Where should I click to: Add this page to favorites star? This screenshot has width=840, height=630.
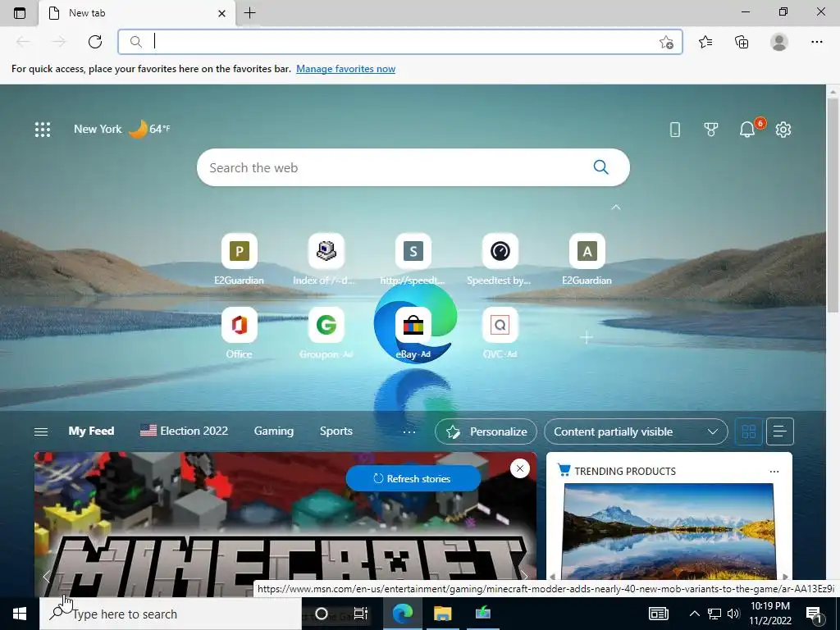[666, 42]
